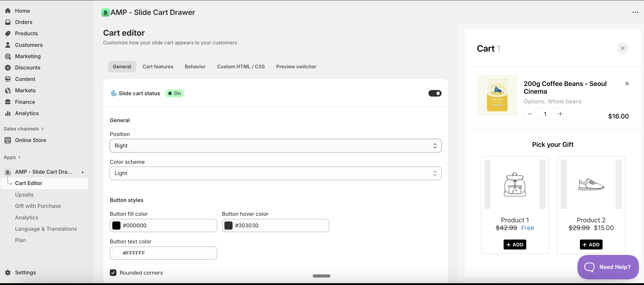The height and width of the screenshot is (285, 644).
Task: Open the Color scheme dropdown
Action: coord(275,173)
